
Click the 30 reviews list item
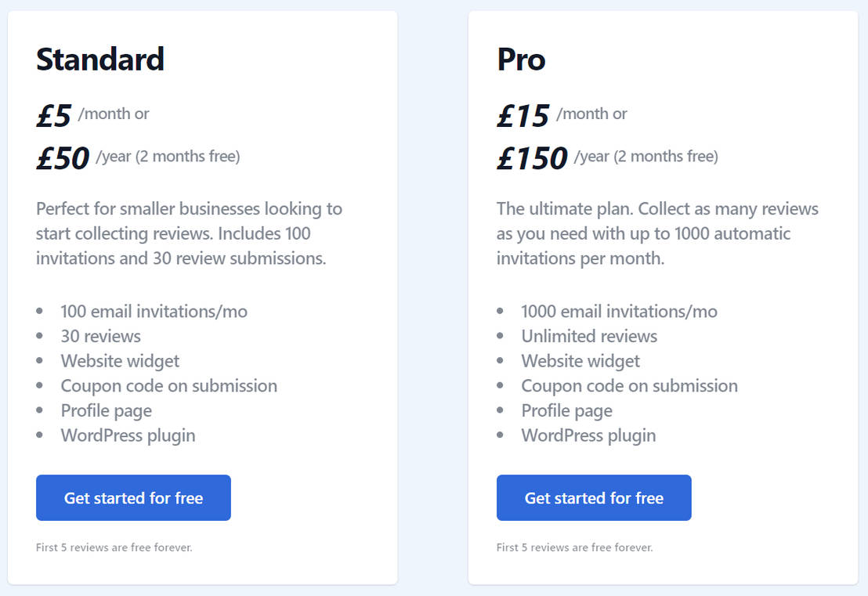click(101, 337)
